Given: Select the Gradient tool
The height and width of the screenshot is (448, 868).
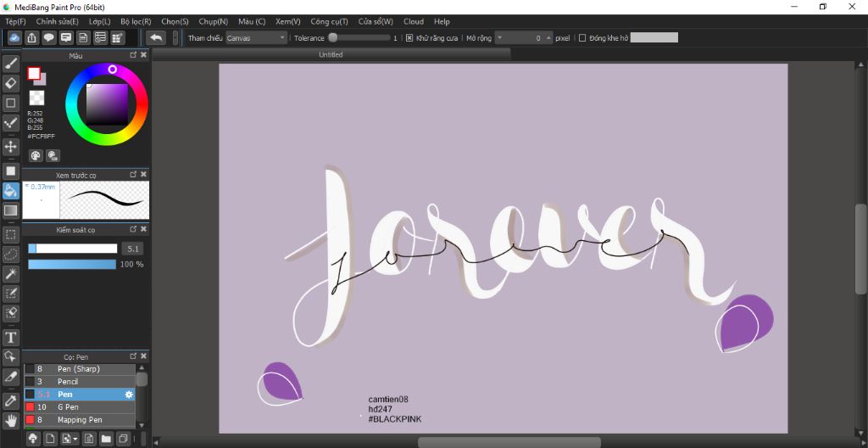Looking at the screenshot, I should click(10, 210).
